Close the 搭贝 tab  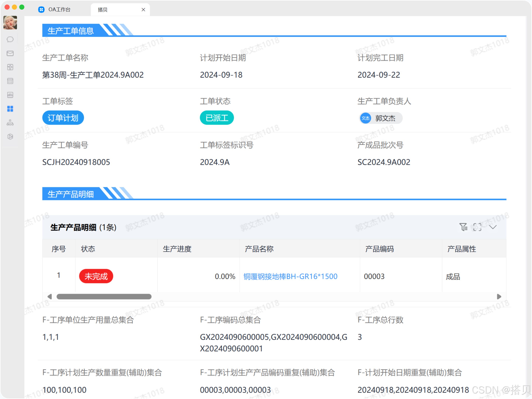pyautogui.click(x=143, y=10)
